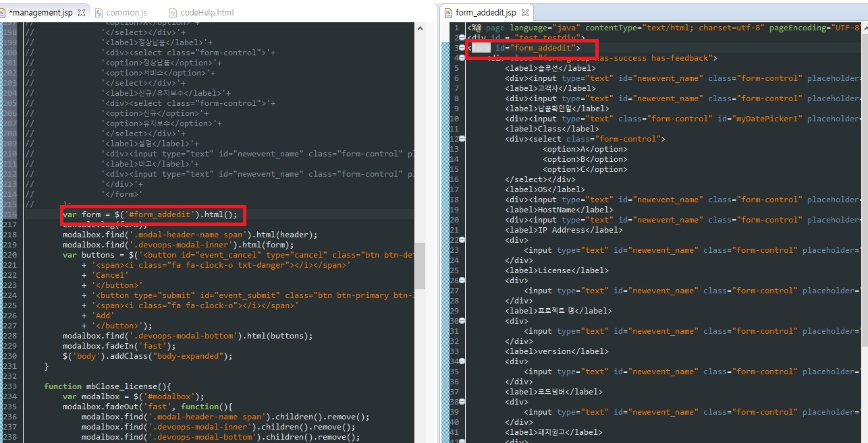Viewport: 868px width, 443px height.
Task: Click the <option>A</option> line
Action: pos(585,149)
